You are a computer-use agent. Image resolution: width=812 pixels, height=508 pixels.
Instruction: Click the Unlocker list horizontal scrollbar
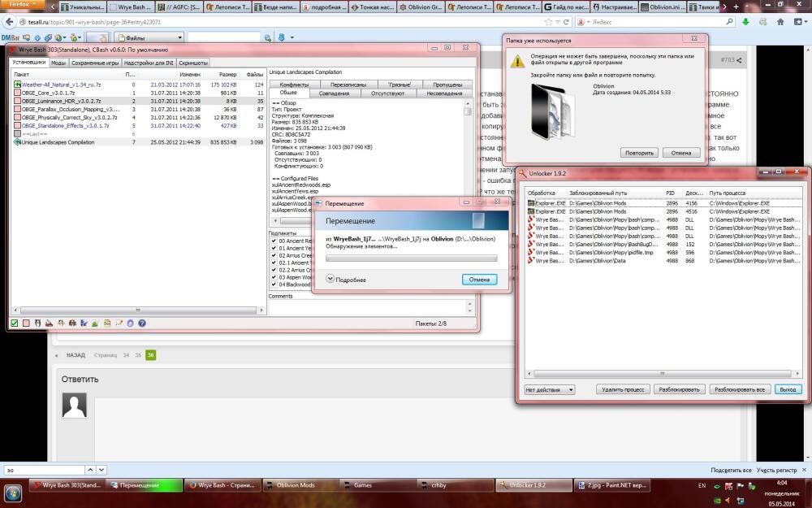coord(663,373)
